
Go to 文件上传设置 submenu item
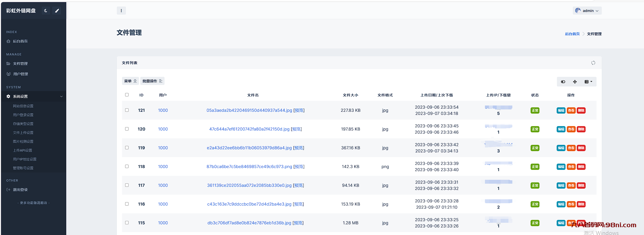tap(23, 133)
